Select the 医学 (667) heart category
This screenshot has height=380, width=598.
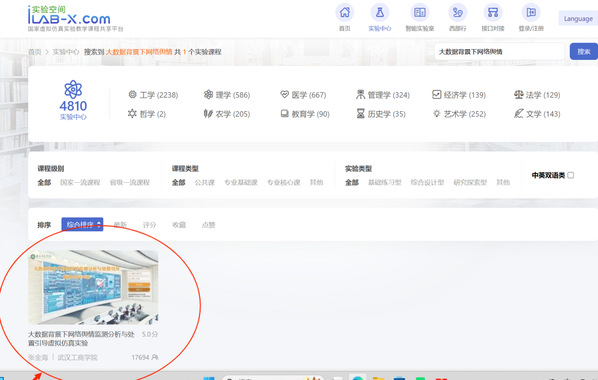[303, 95]
